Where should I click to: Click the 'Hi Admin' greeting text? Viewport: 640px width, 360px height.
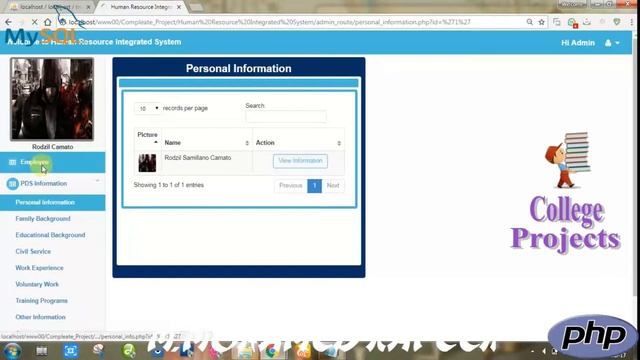coord(578,43)
